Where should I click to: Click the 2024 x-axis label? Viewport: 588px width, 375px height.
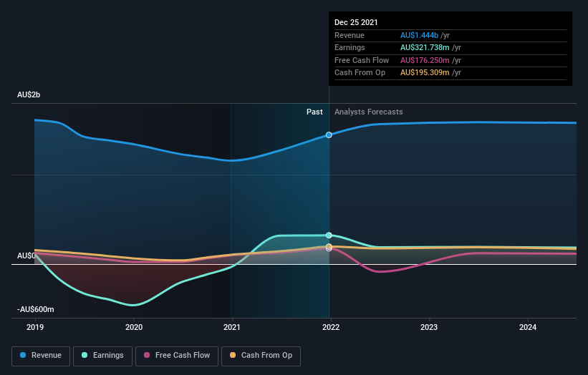click(x=528, y=327)
